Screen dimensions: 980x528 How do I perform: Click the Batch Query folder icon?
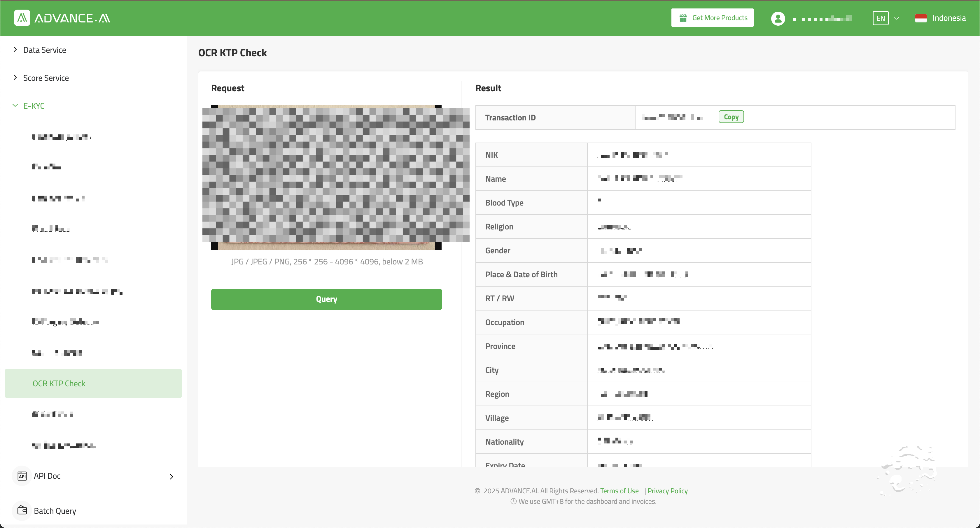tap(22, 511)
